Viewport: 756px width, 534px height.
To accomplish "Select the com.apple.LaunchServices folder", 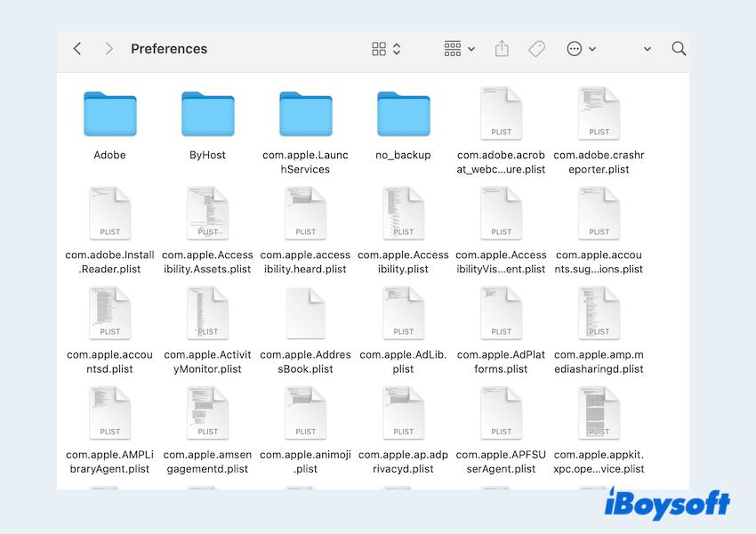I will pos(306,115).
